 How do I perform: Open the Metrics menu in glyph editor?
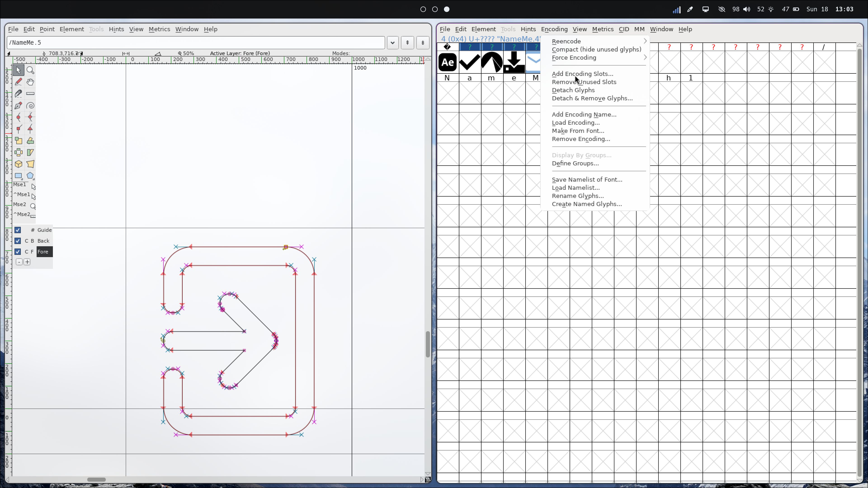pyautogui.click(x=159, y=29)
